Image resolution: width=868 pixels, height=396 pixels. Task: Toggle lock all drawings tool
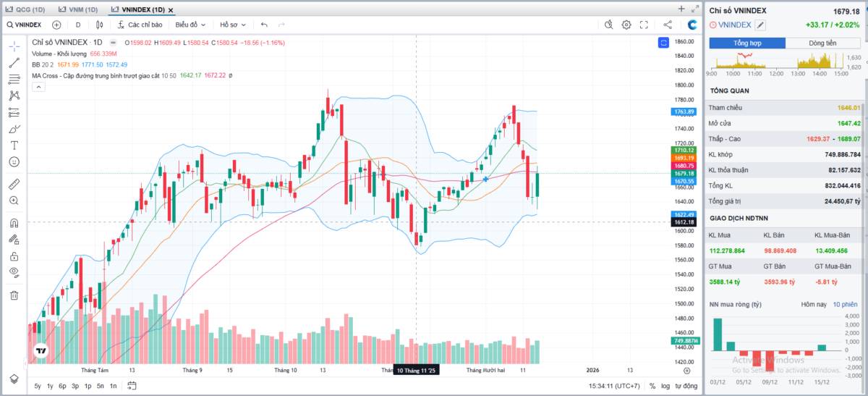point(14,256)
